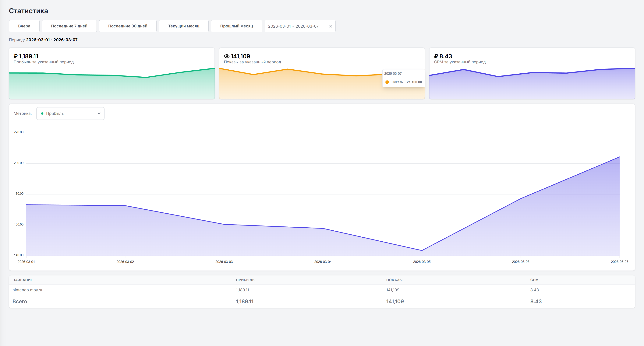Select Прошлый месяц period filter
This screenshot has width=644, height=346.
[x=236, y=26]
